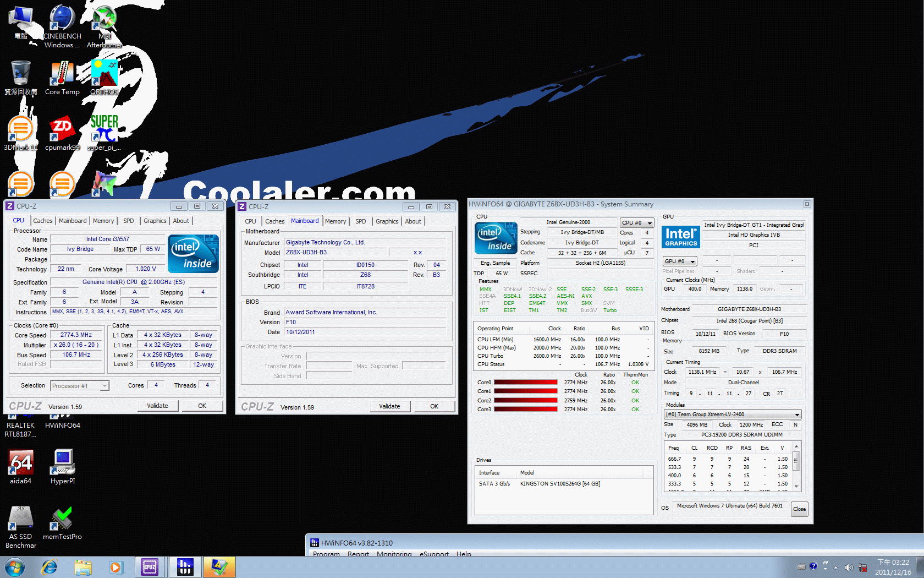Open the Processor #1 selection dropdown in CPU-Z
Viewport: 924px width, 578px height.
pos(80,386)
